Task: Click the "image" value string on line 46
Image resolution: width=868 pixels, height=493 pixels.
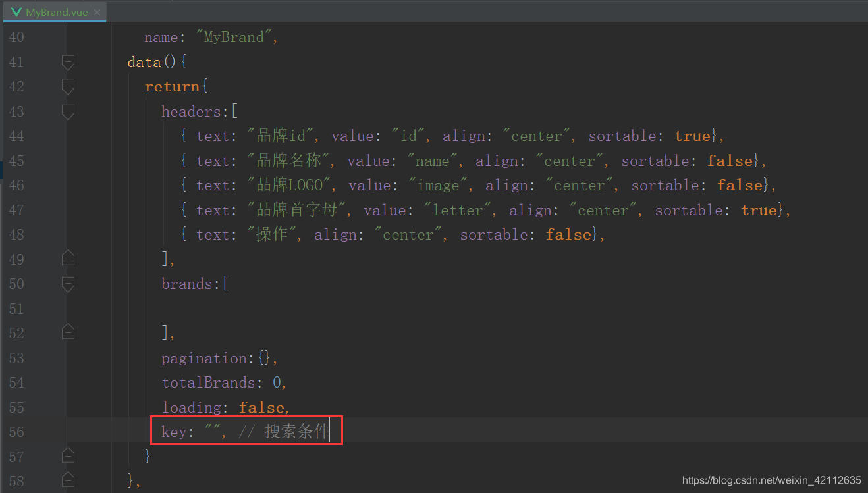Action: click(x=439, y=186)
